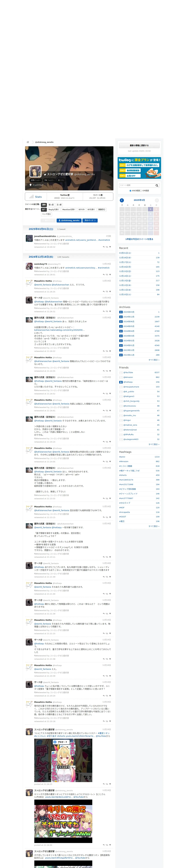Reply to the JonathanHendricks animetick tweet

(104, 247)
